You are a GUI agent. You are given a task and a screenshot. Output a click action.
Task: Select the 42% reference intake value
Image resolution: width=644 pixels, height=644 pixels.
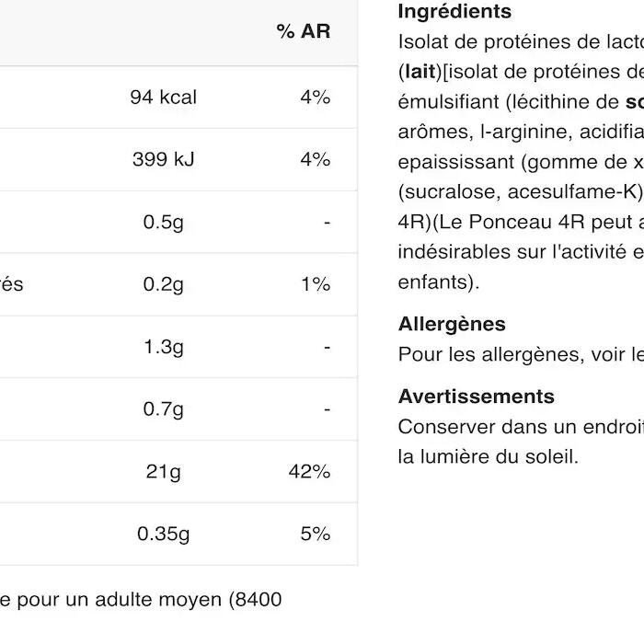click(x=309, y=471)
